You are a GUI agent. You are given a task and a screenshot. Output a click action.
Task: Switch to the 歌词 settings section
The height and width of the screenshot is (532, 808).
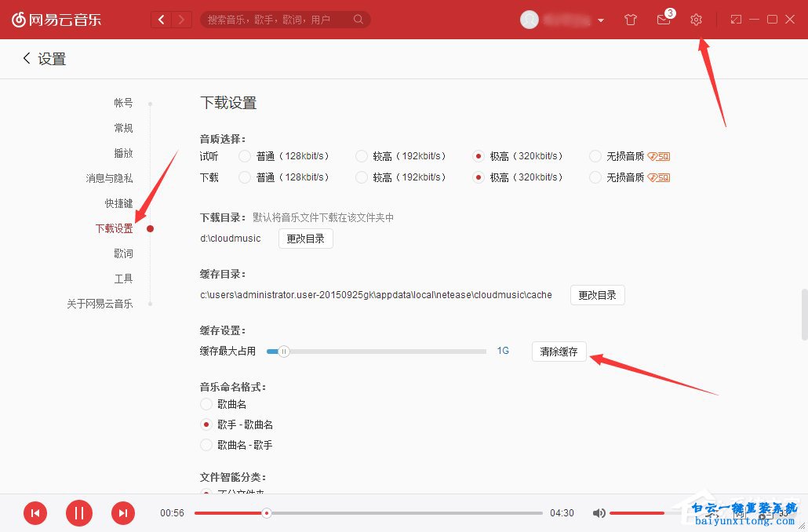(123, 253)
